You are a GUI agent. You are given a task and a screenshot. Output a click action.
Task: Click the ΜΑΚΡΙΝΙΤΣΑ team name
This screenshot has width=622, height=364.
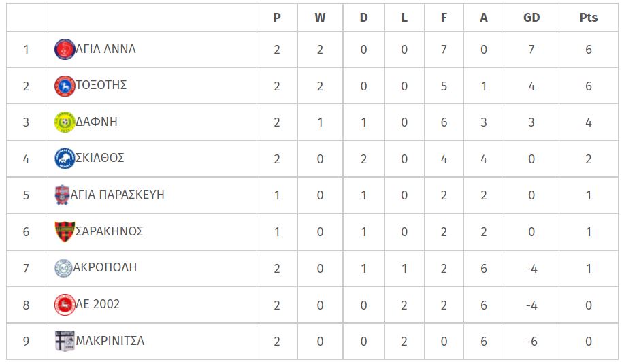click(110, 341)
